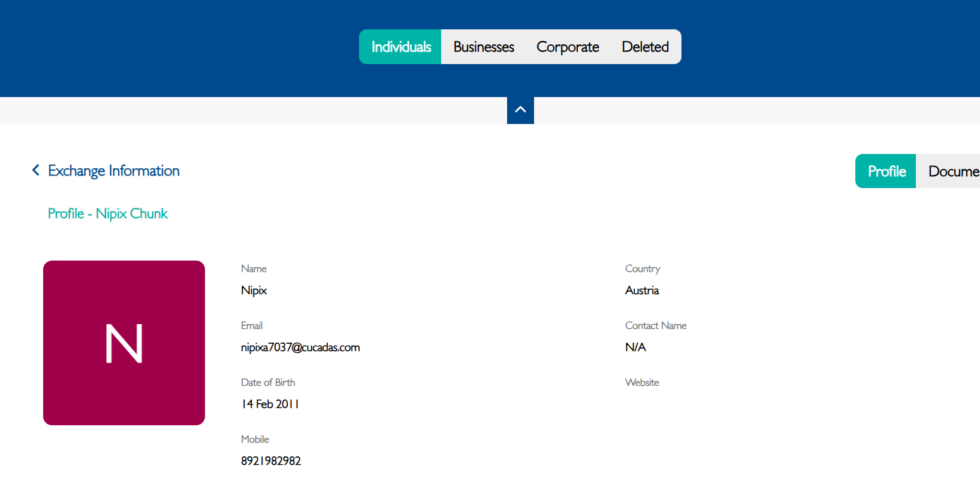Click the crimson N avatar tile
The height and width of the screenshot is (484, 980).
click(124, 343)
